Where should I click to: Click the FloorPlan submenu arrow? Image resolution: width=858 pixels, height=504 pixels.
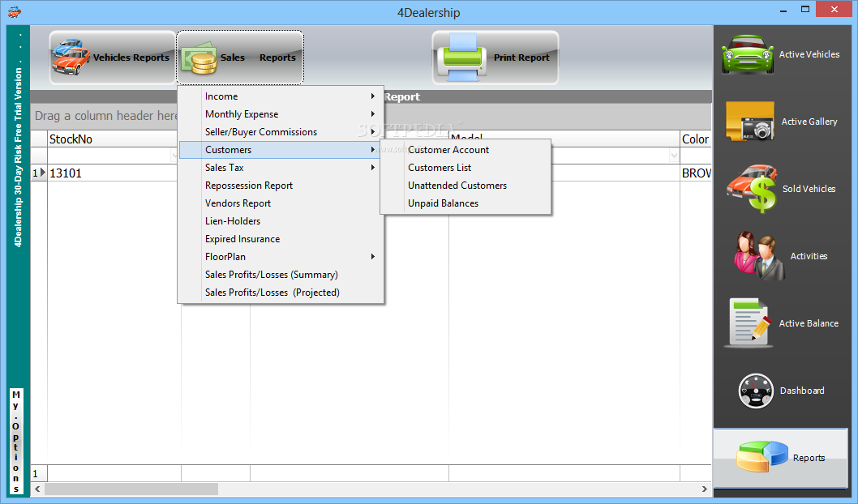click(x=373, y=257)
